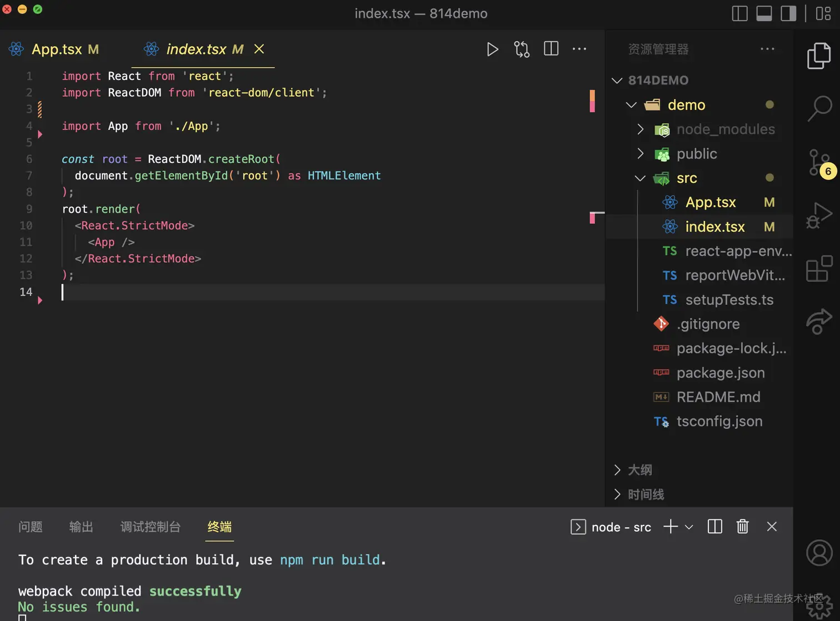Collapse the 814DEMO workspace root
This screenshot has width=840, height=621.
coord(617,81)
